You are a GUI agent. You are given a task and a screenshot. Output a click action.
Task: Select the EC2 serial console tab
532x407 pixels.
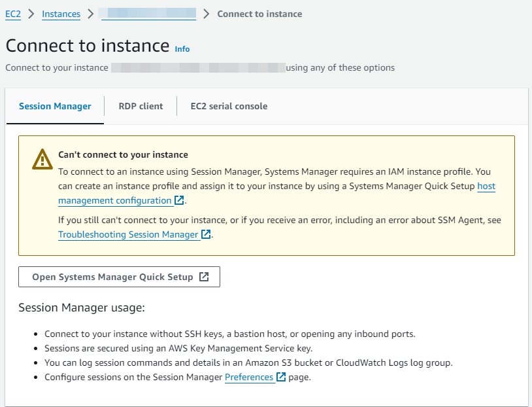click(x=229, y=106)
